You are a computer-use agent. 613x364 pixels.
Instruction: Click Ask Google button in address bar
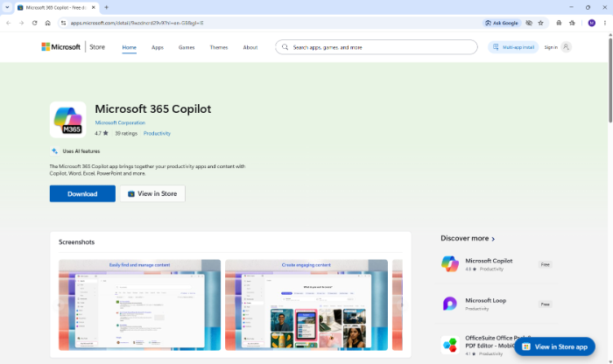point(502,23)
